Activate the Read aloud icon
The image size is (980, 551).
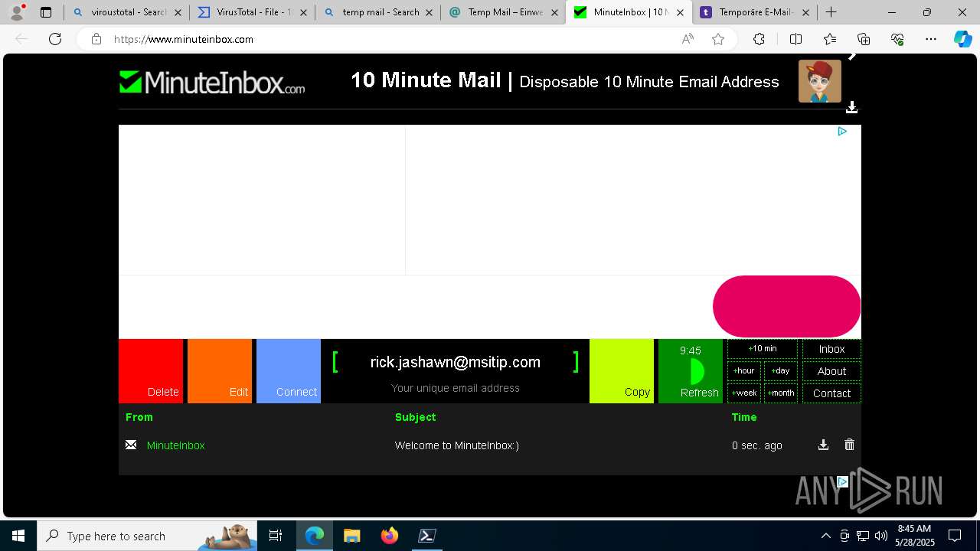[688, 39]
